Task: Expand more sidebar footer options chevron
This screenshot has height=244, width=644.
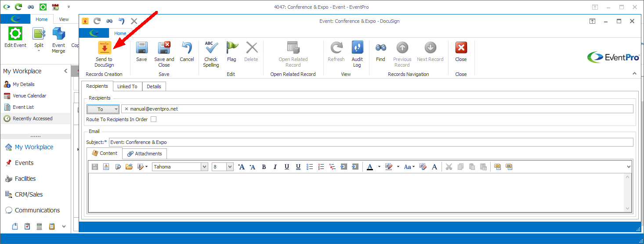Action: click(64, 226)
